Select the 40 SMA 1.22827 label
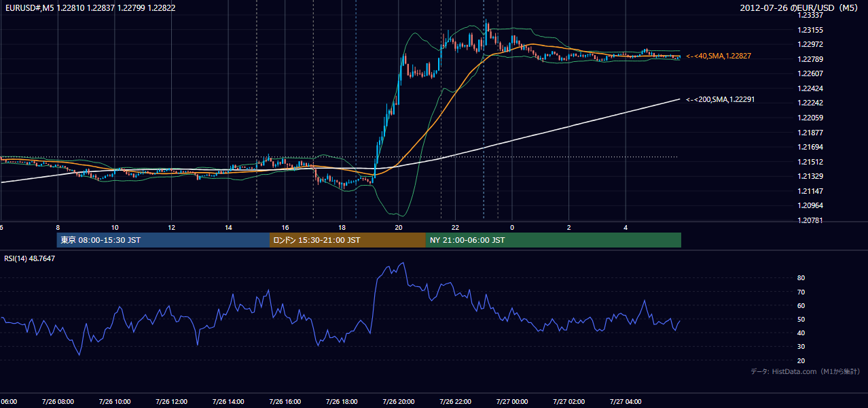Viewport: 868px width, 408px height. [719, 56]
